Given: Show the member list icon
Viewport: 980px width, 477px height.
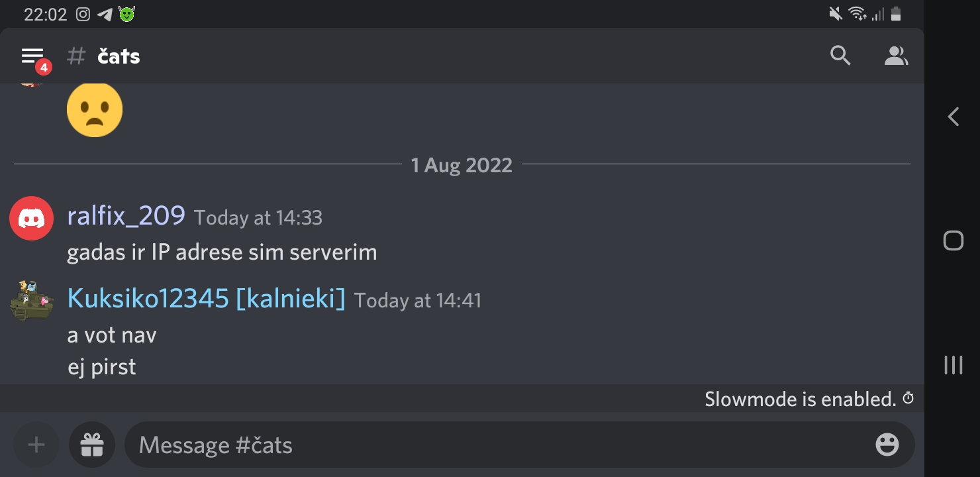Looking at the screenshot, I should 896,56.
